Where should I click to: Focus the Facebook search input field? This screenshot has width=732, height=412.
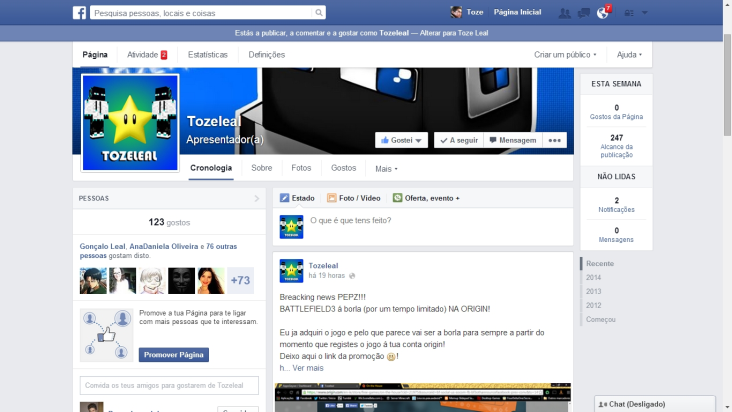[201, 13]
